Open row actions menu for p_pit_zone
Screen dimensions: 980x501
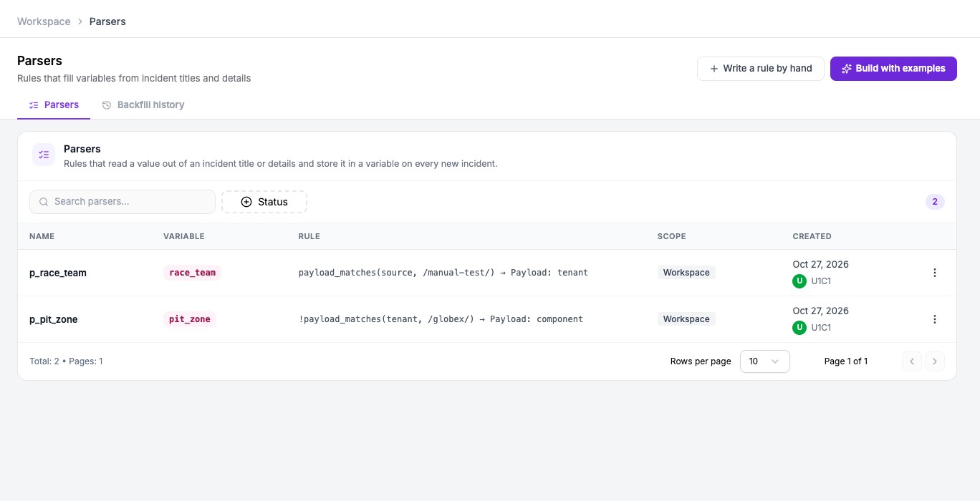pyautogui.click(x=934, y=319)
